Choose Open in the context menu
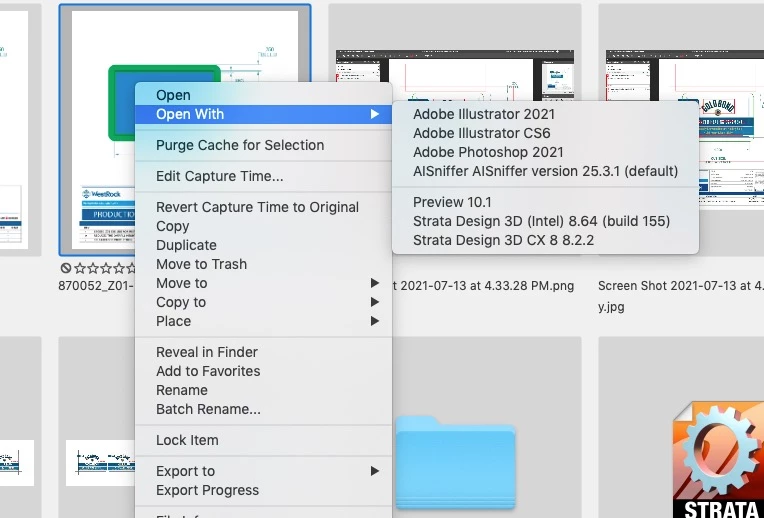Image resolution: width=764 pixels, height=518 pixels. 263,95
